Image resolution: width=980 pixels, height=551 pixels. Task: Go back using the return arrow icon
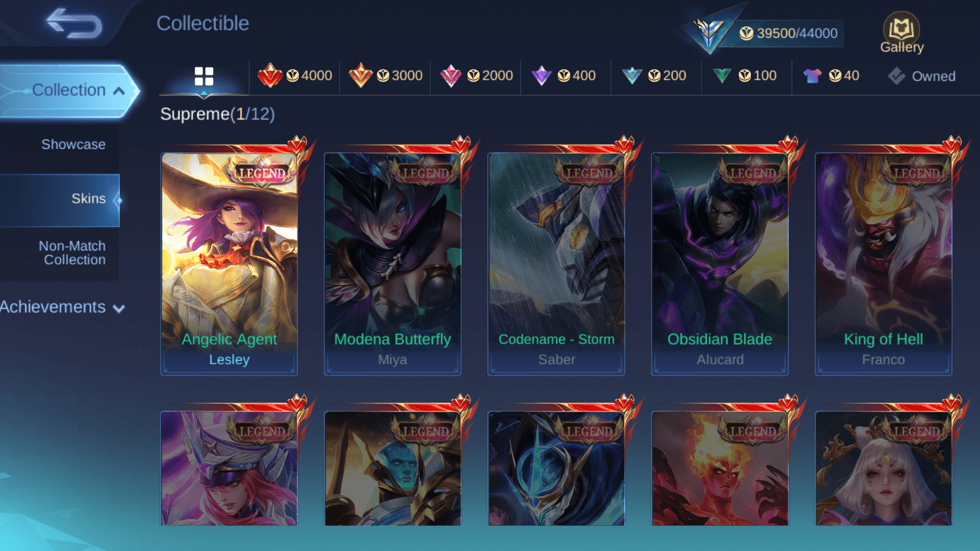(x=73, y=23)
